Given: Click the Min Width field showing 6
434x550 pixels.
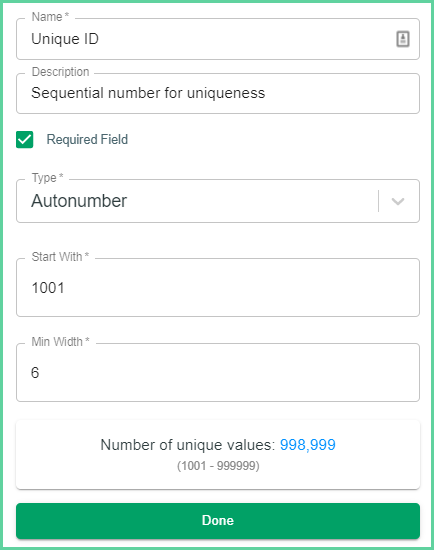Looking at the screenshot, I should click(x=218, y=373).
